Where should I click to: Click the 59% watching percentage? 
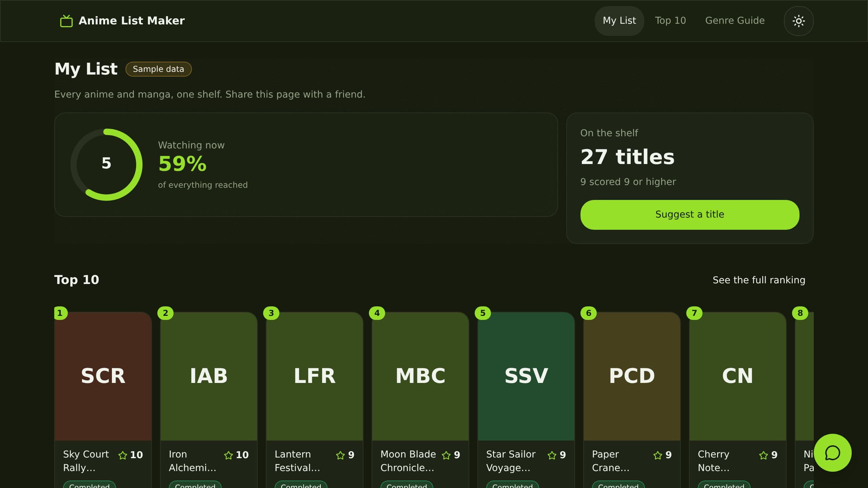182,164
